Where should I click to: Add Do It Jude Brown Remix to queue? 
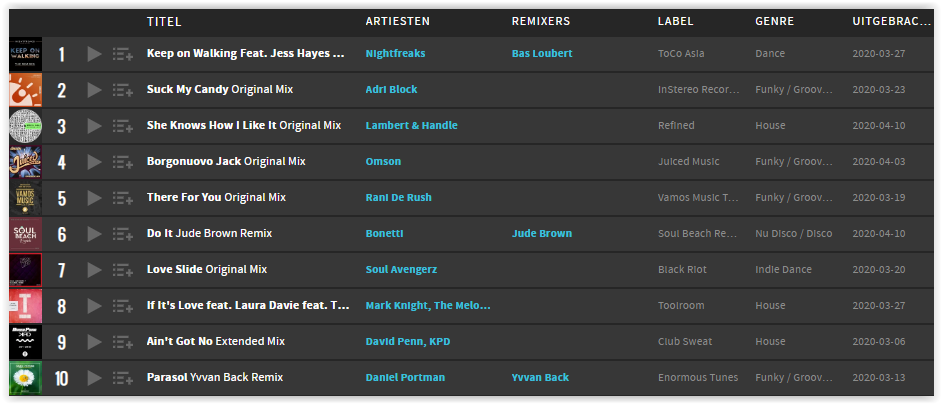click(x=123, y=234)
